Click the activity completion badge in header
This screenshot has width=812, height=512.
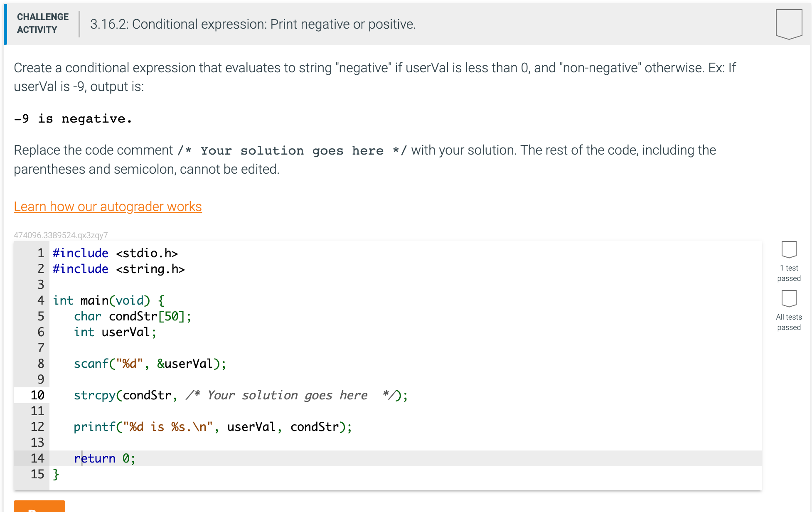coord(789,24)
